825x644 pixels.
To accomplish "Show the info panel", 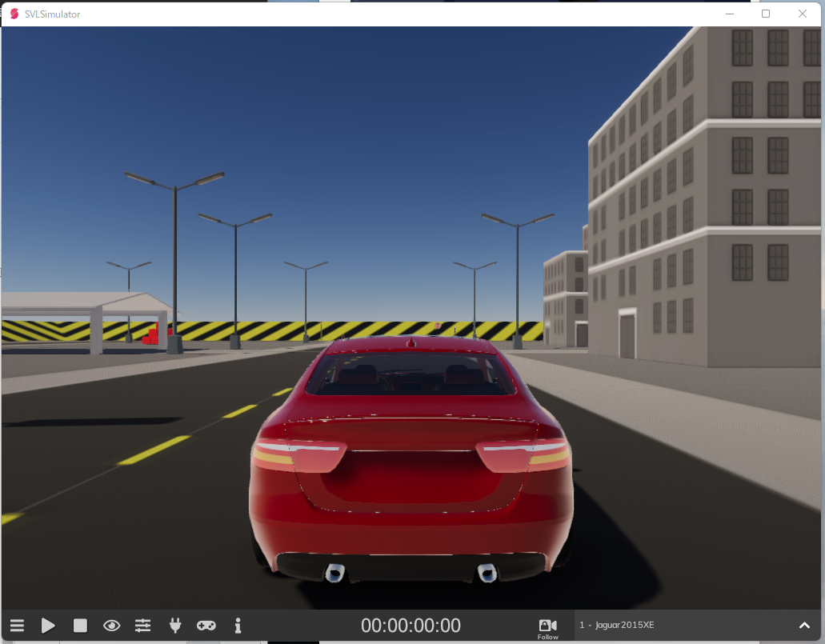I will pos(238,626).
